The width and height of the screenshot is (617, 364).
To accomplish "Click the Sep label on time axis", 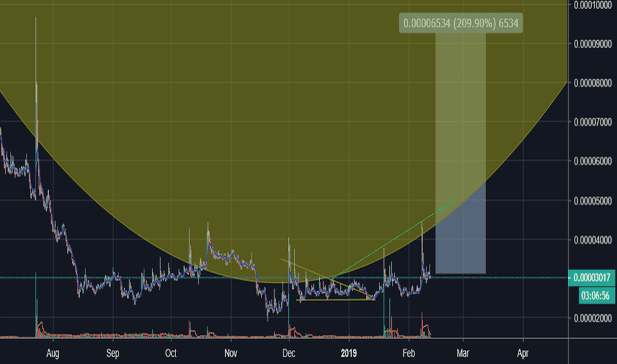I will 113,353.
